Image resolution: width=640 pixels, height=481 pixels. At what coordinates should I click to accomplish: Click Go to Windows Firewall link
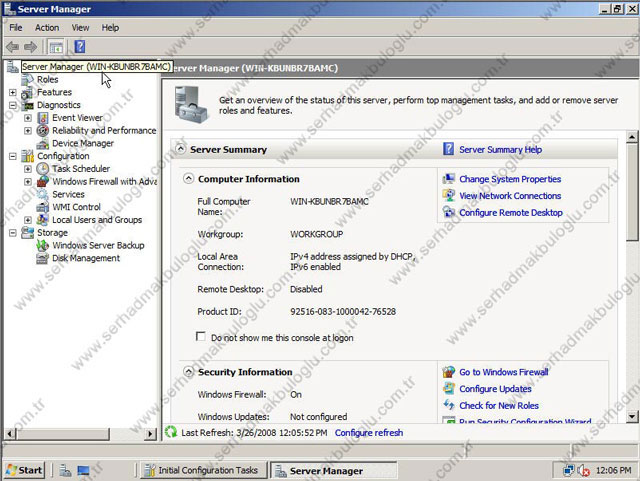503,372
